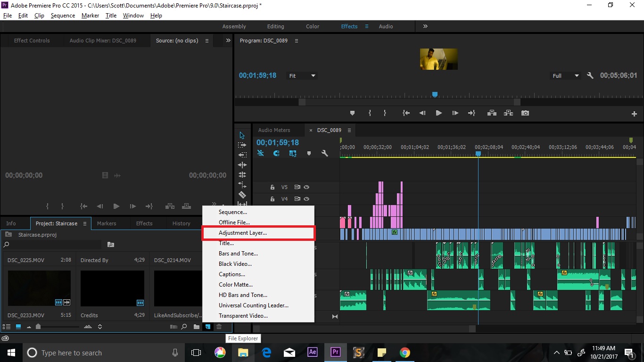Add marker in Program monitor
The width and height of the screenshot is (644, 362).
click(352, 113)
